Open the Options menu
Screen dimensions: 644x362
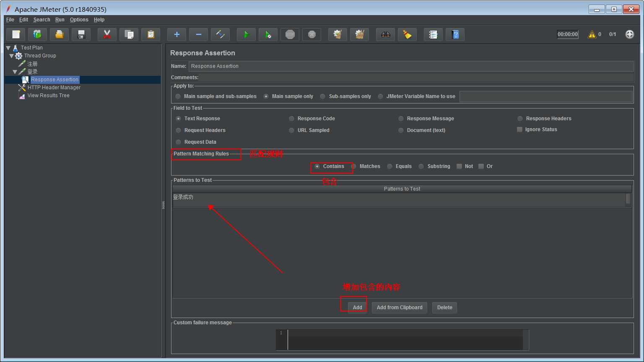79,20
